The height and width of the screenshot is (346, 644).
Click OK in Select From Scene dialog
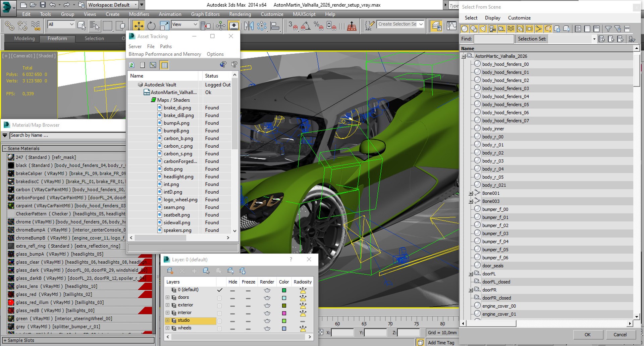588,335
